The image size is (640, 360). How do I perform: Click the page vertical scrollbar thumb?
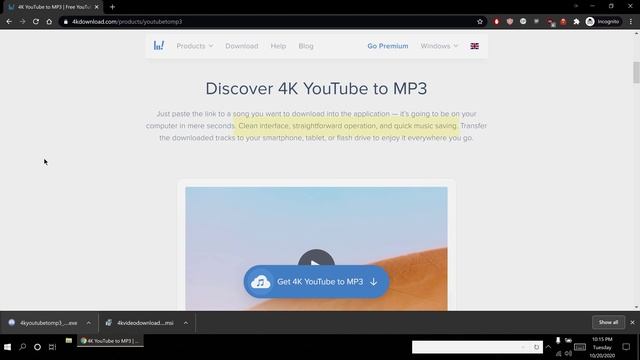(x=636, y=72)
